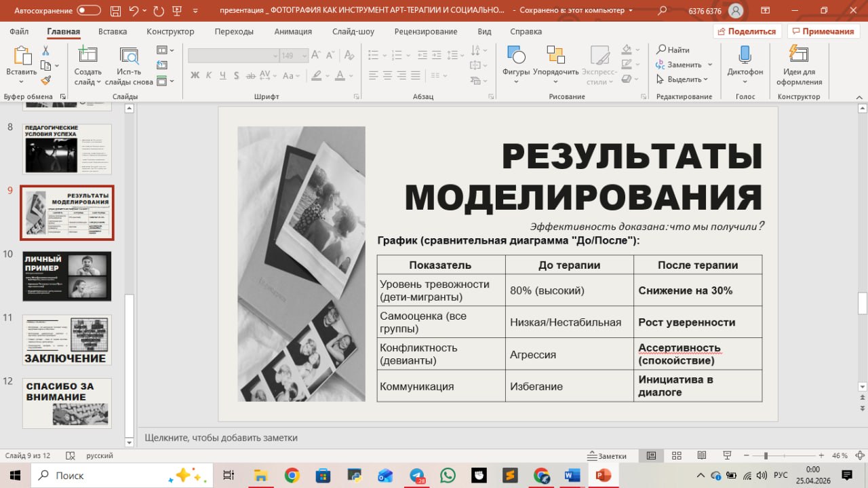Collapse the ribbon with the chevron
The width and height of the screenshot is (868, 488).
point(860,96)
